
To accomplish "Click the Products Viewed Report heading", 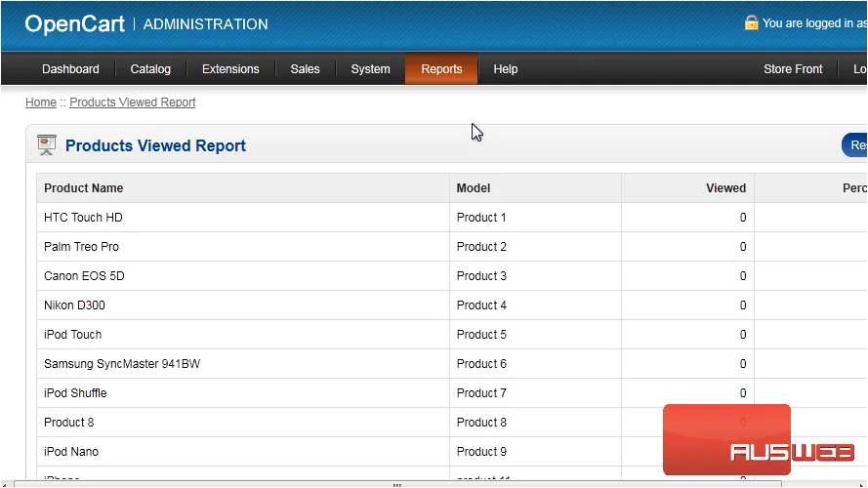I will point(155,145).
